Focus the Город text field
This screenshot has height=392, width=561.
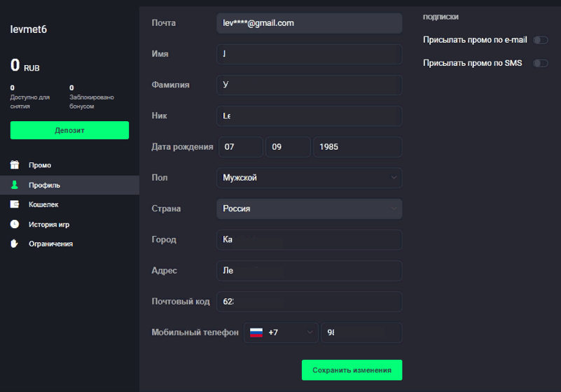309,239
